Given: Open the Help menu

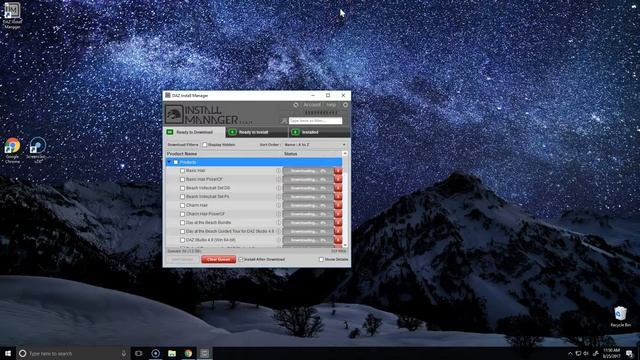Looking at the screenshot, I should click(331, 105).
